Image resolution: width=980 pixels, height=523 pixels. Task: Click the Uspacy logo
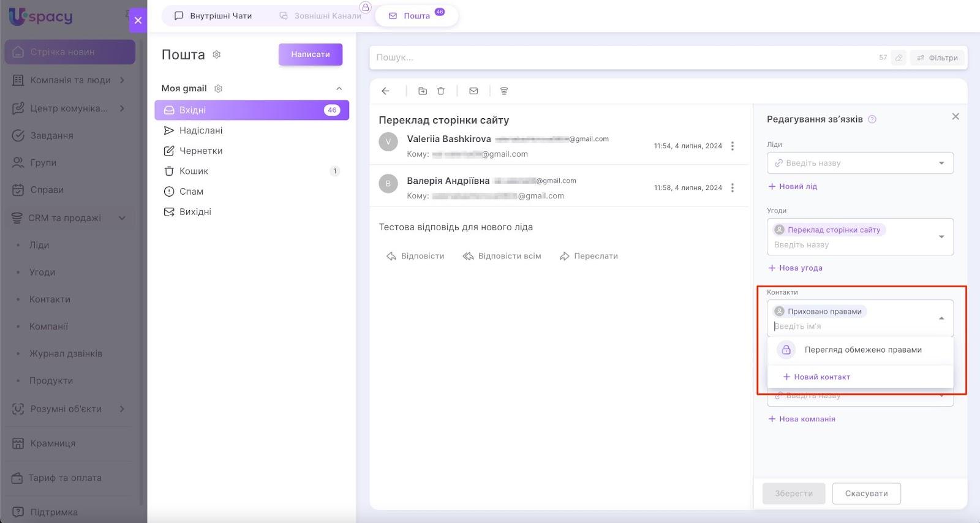pyautogui.click(x=41, y=17)
